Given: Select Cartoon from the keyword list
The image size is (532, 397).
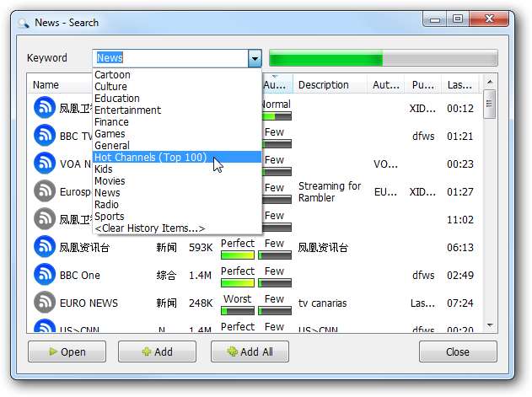Looking at the screenshot, I should [x=177, y=75].
